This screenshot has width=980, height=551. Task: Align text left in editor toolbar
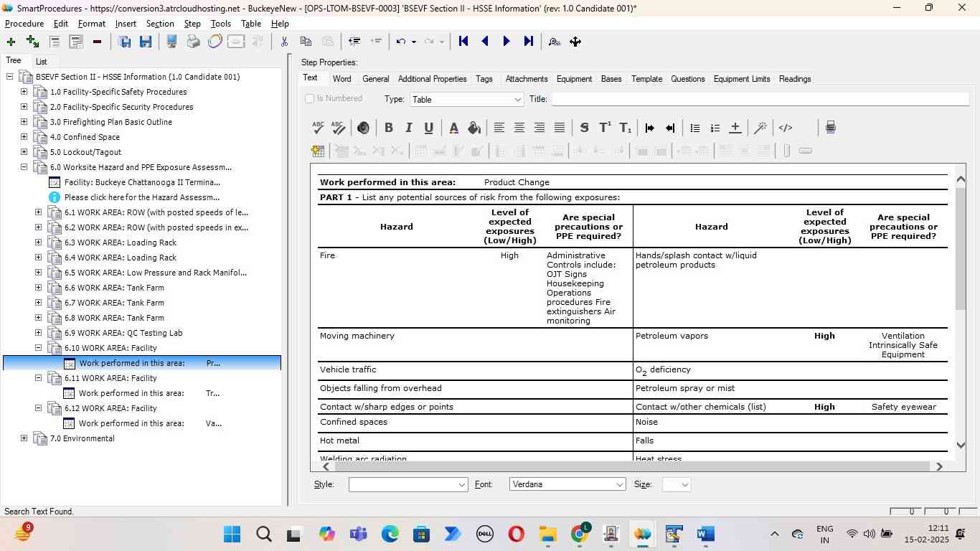[499, 128]
